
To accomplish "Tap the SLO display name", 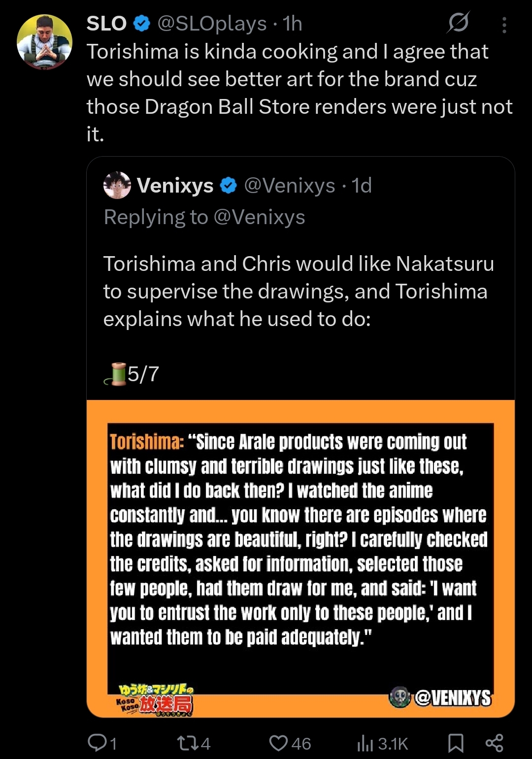I will 106,24.
